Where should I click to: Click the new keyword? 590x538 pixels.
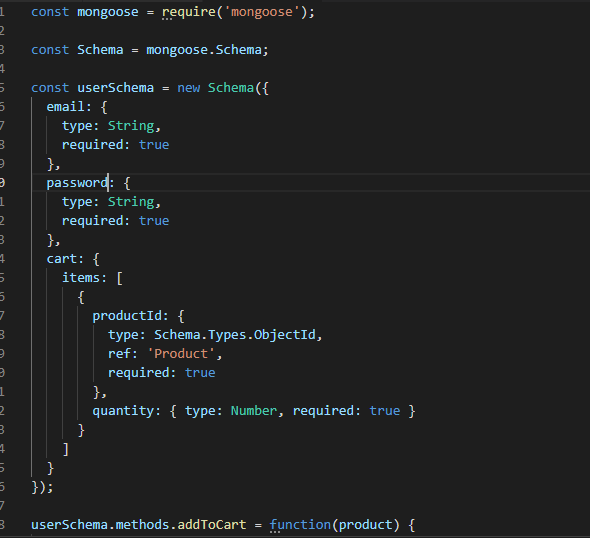(x=189, y=88)
